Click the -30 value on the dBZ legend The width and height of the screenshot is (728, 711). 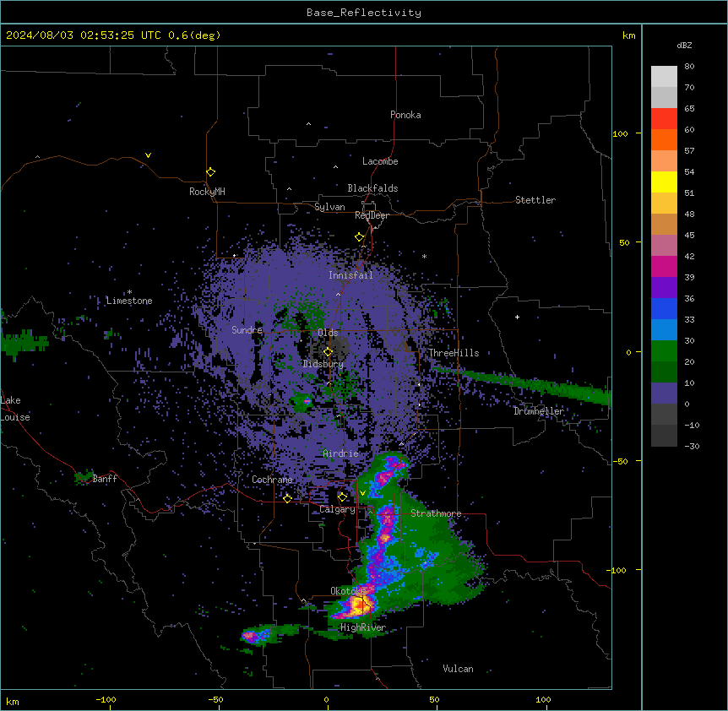[x=692, y=447]
